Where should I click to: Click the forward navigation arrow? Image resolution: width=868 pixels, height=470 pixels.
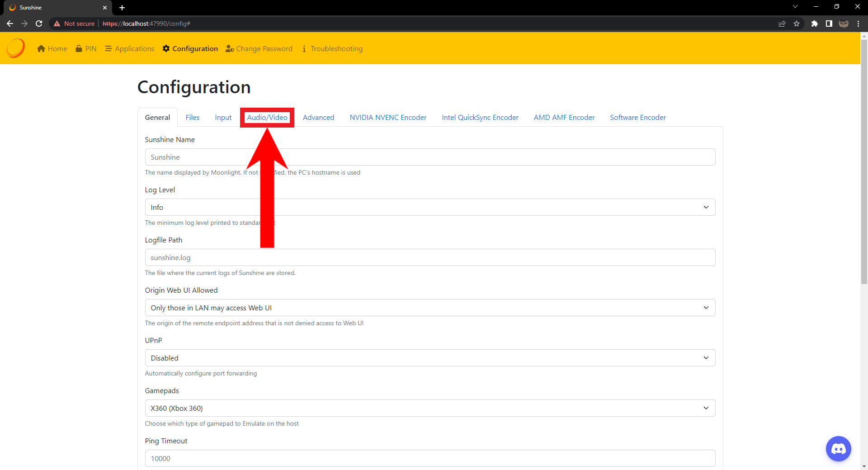coord(24,24)
